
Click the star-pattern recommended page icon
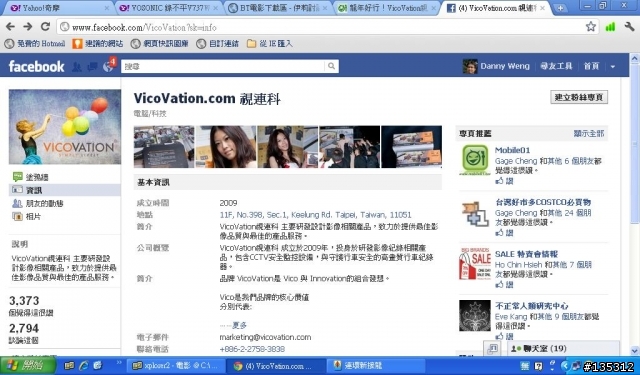click(475, 315)
